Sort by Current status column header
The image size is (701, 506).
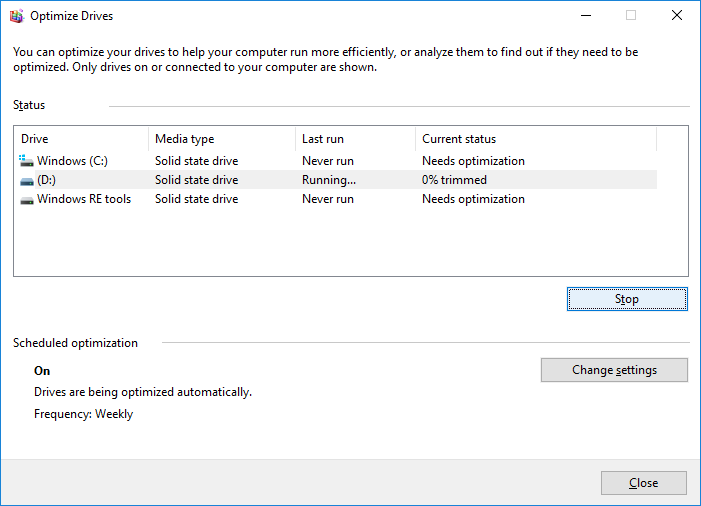click(534, 139)
